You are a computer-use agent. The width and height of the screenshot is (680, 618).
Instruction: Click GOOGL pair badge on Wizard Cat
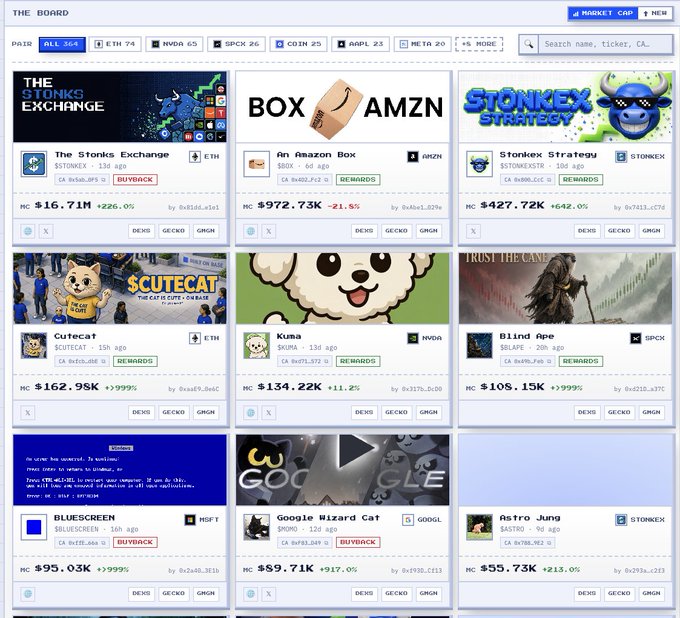click(422, 519)
